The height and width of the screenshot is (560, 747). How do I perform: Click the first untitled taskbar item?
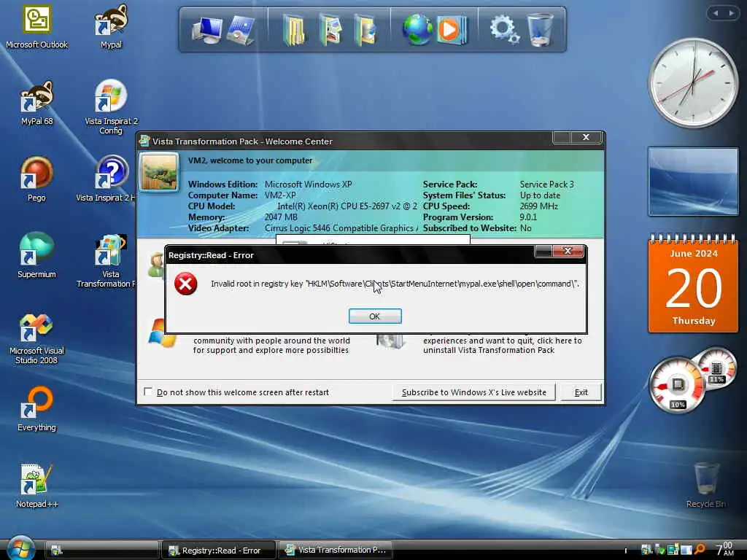click(102, 550)
